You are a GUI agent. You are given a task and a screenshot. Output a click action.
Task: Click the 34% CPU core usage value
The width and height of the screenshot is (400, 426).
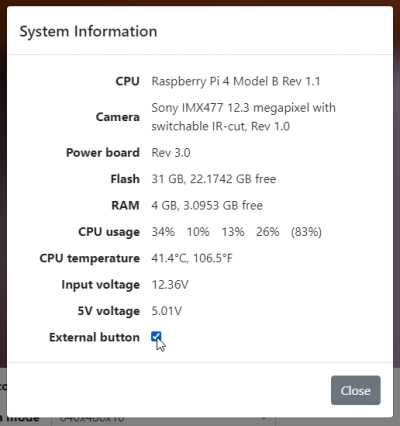point(163,232)
